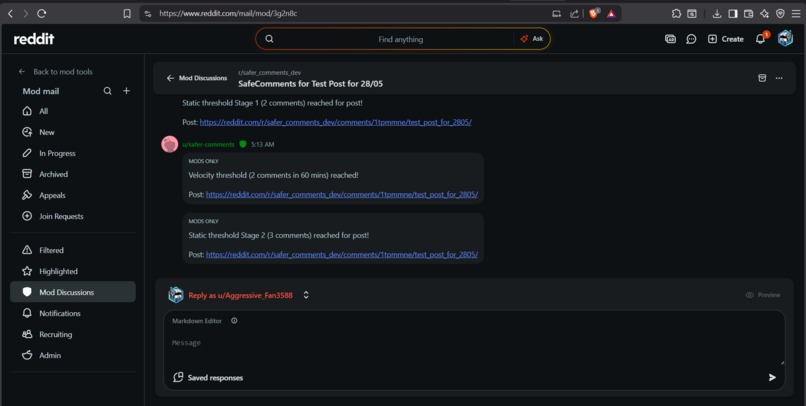Open post link under Static threshold Stage 2
This screenshot has width=806, height=406.
(x=342, y=255)
